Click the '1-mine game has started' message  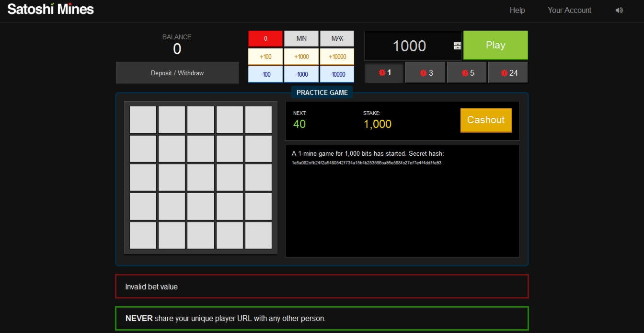368,154
